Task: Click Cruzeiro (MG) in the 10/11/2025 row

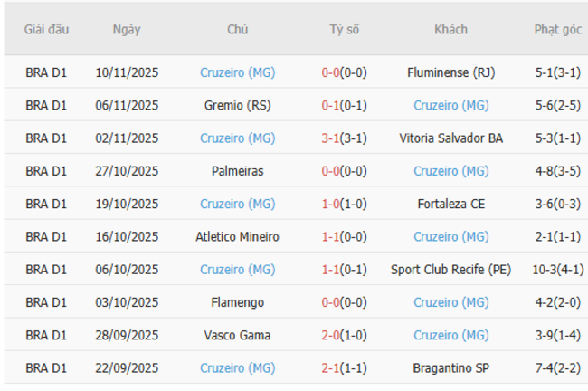Action: click(237, 72)
